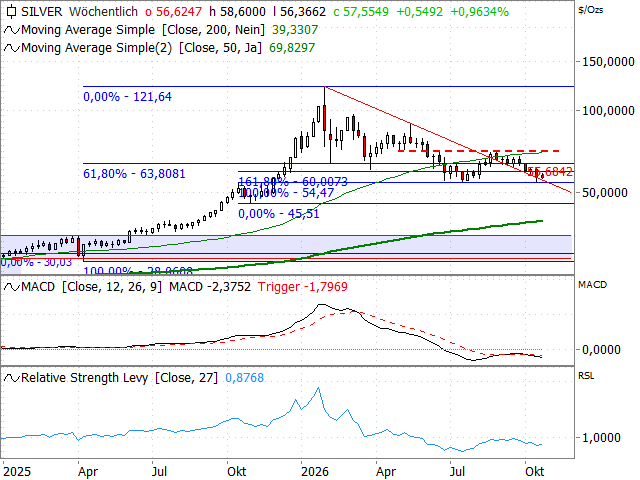Click the MACD [Close, 12, 26, 9] label
The height and width of the screenshot is (480, 640).
click(91, 287)
